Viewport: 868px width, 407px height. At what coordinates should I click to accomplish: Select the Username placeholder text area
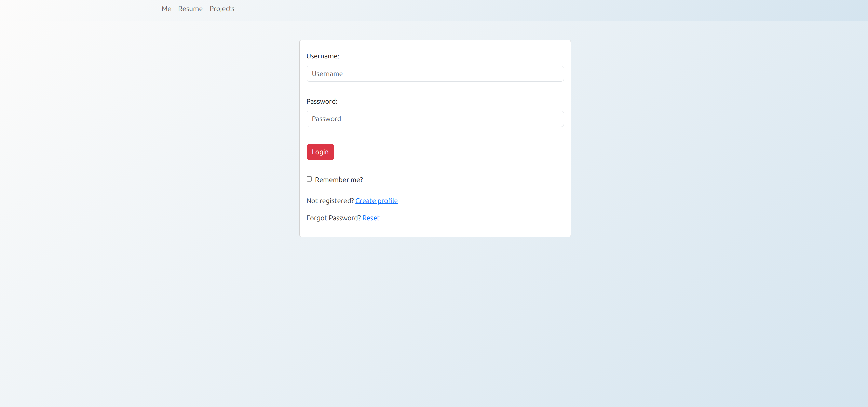tap(327, 74)
